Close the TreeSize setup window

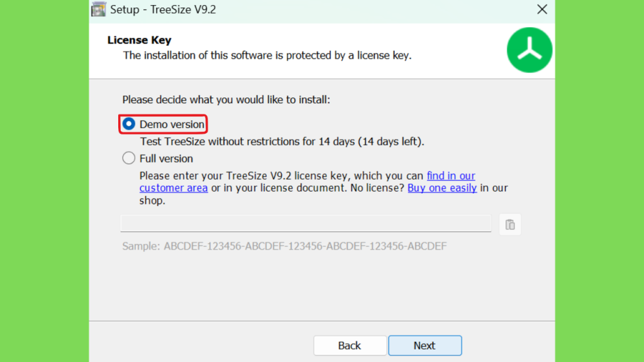click(x=541, y=9)
